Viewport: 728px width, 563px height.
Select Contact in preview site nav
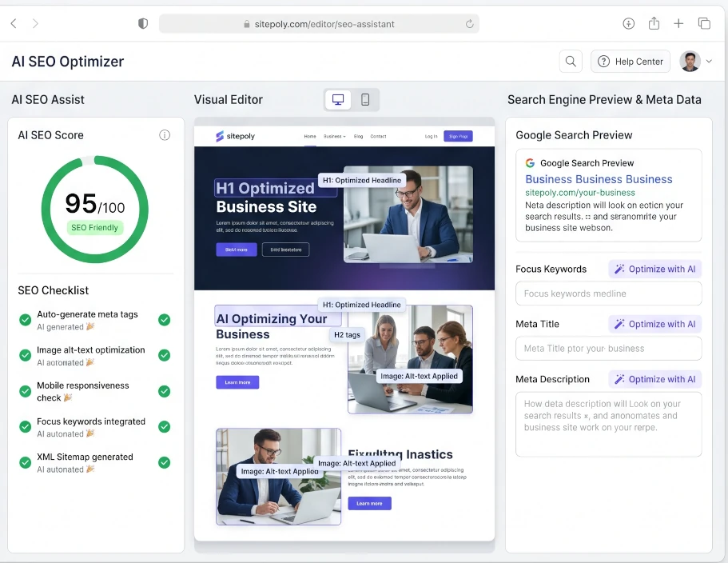click(x=379, y=136)
